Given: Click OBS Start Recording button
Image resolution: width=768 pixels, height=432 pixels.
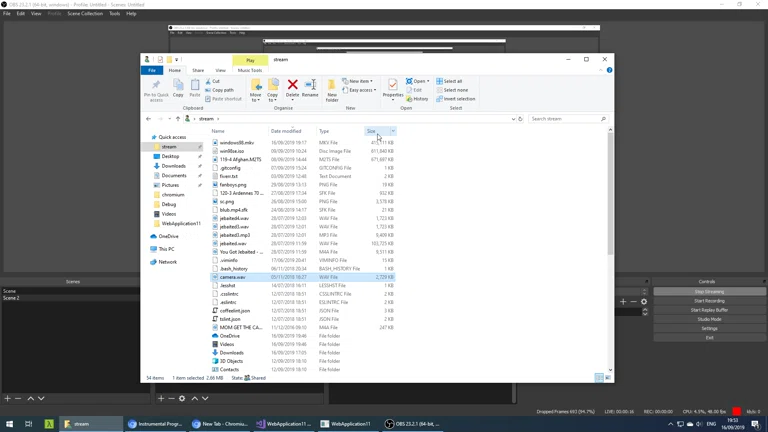Looking at the screenshot, I should (x=709, y=301).
